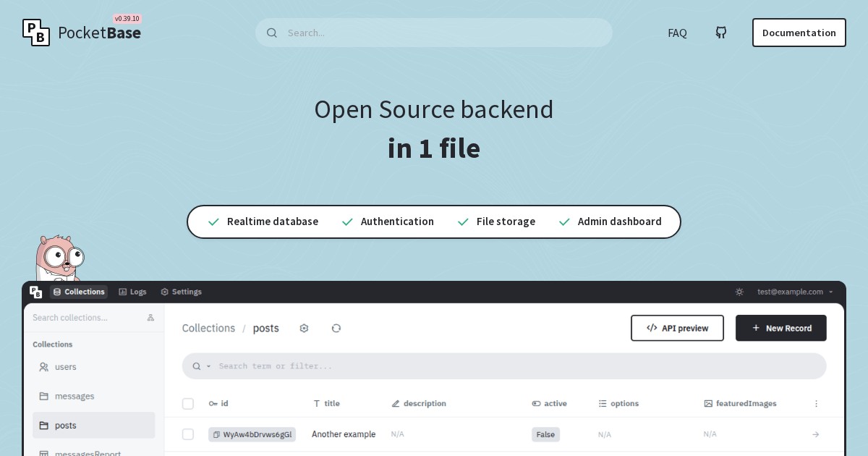
Task: Click the Admin dashboard feature label
Action: pos(620,221)
